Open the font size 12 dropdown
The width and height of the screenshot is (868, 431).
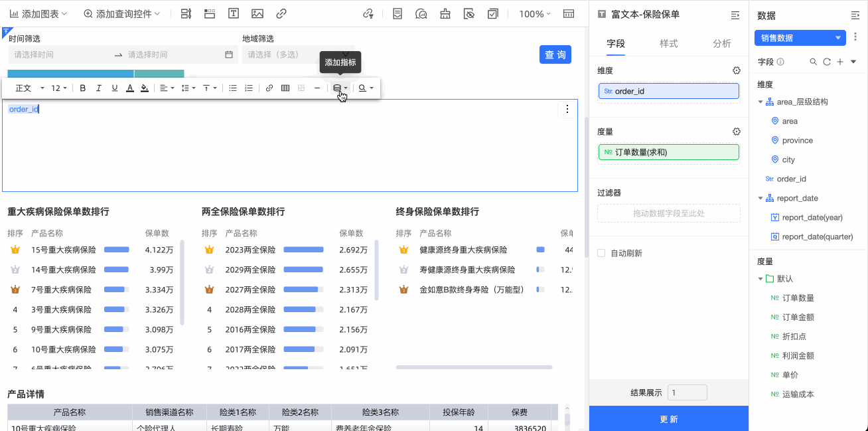(x=58, y=88)
